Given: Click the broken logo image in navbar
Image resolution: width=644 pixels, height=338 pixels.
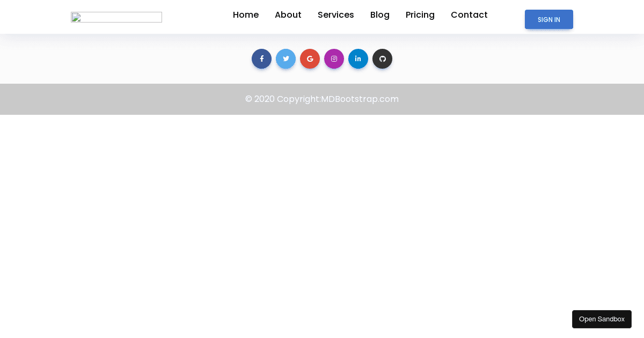Looking at the screenshot, I should tap(116, 17).
